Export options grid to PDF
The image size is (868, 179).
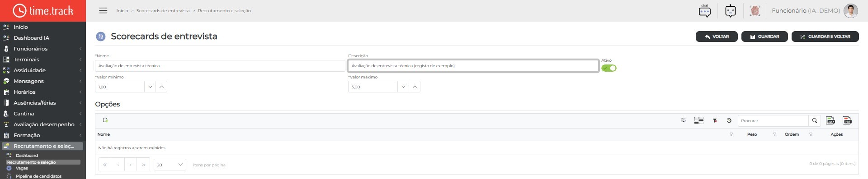coord(847,120)
